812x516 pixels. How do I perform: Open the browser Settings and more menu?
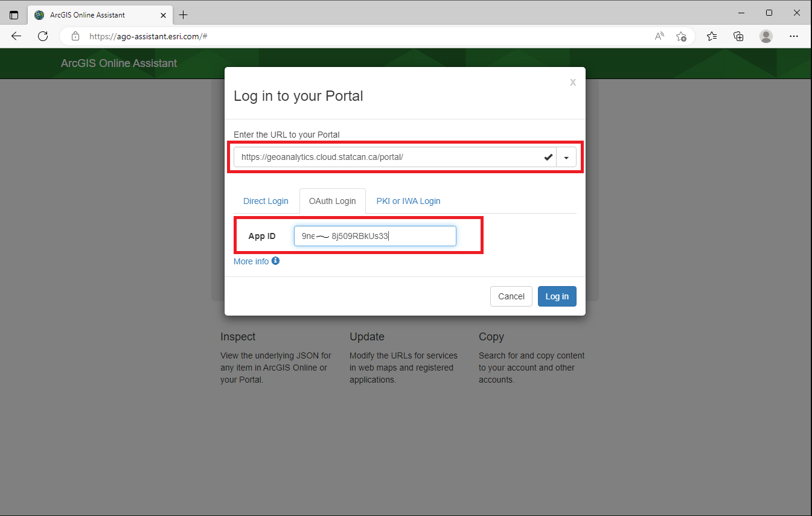click(x=794, y=36)
